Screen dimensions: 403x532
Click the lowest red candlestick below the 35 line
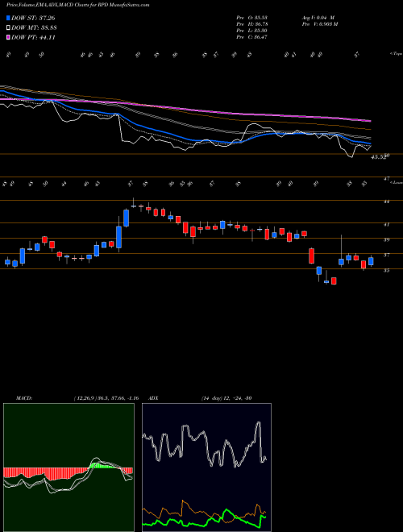[334, 281]
